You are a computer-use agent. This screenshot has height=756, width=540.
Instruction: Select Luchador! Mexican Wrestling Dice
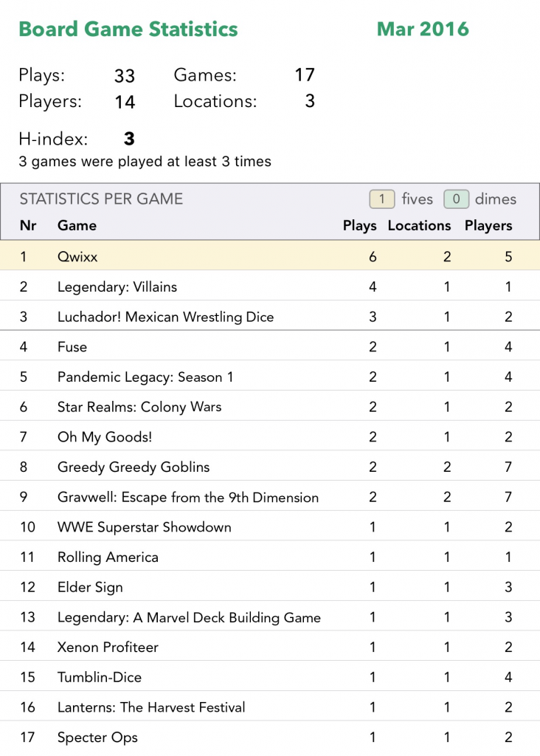pos(165,317)
